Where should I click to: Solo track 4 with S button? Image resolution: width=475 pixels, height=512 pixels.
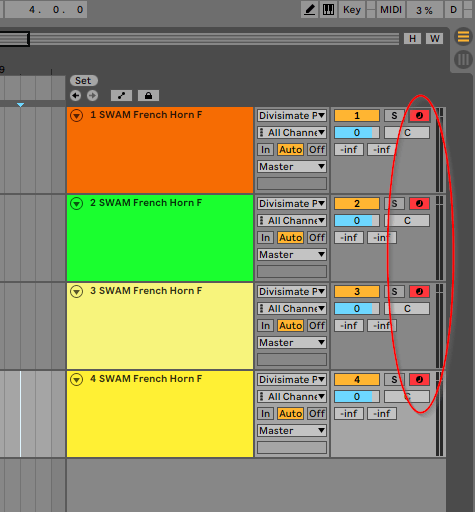(x=394, y=380)
